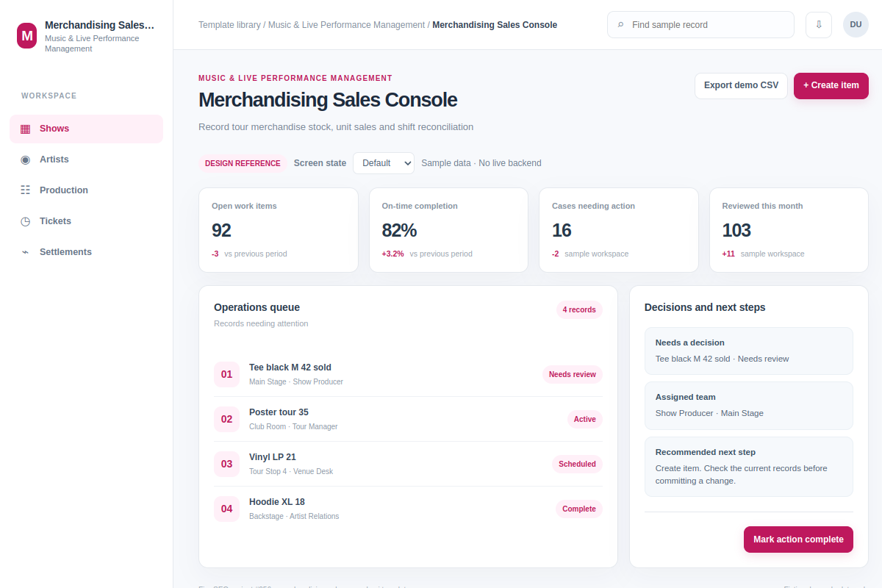The width and height of the screenshot is (882, 588).
Task: Select Vinyl LP 21 row
Action: click(x=408, y=464)
